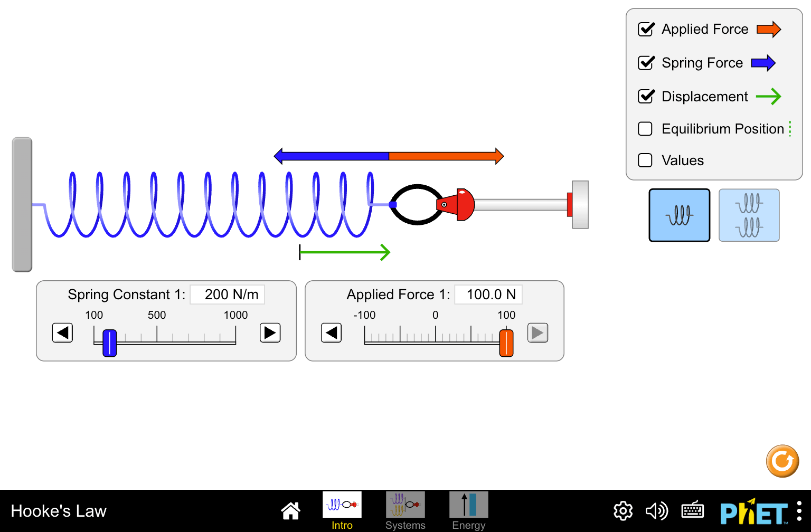Enable the Values checkbox

pos(645,160)
